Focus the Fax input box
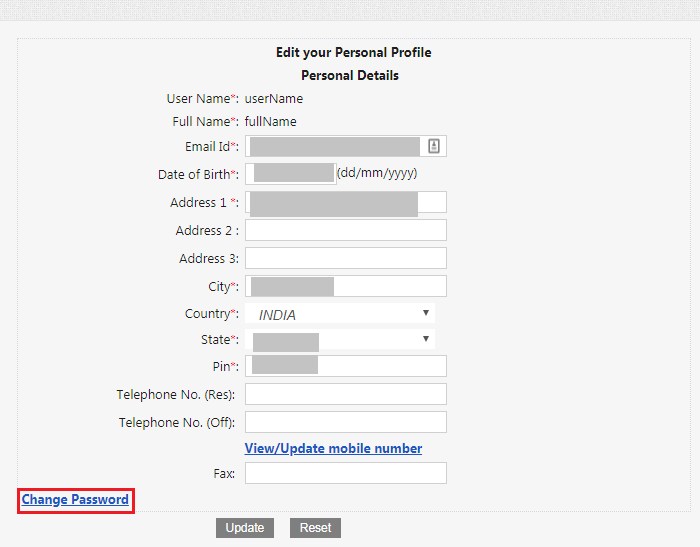Screen dimensions: 700x547 [x=346, y=473]
